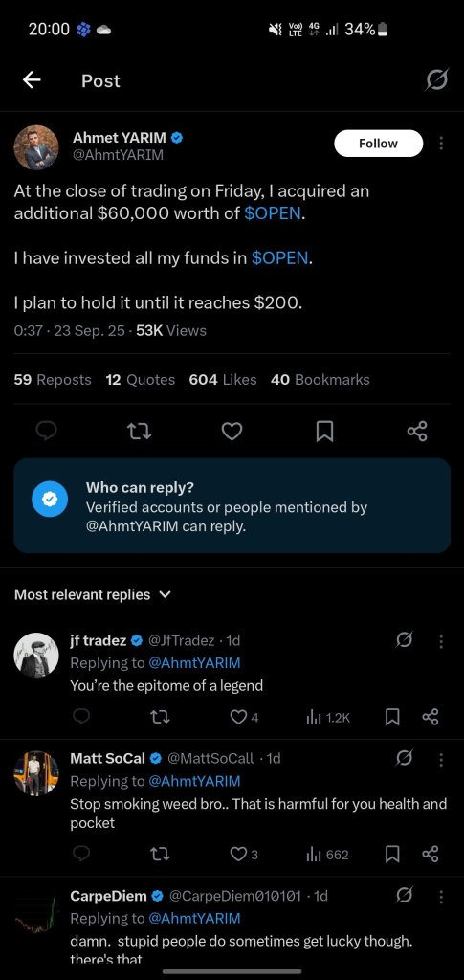Go back using the arrow icon
Image resolution: width=464 pixels, height=980 pixels.
tap(32, 80)
